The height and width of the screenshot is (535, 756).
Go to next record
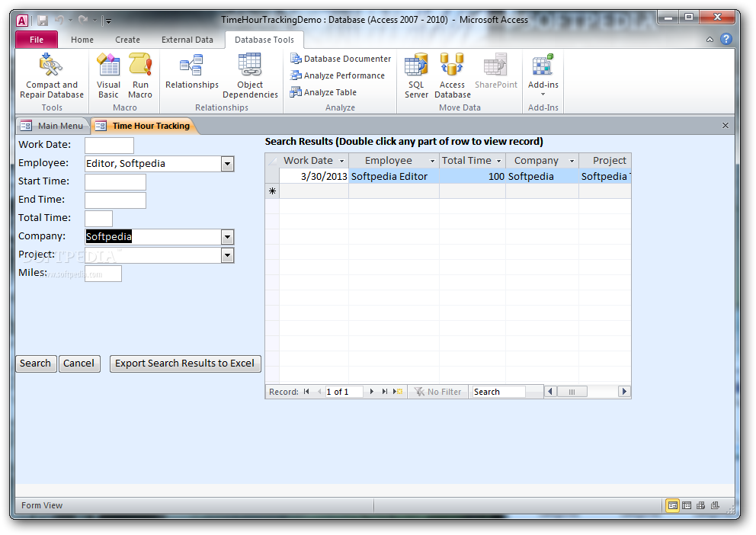[x=372, y=392]
